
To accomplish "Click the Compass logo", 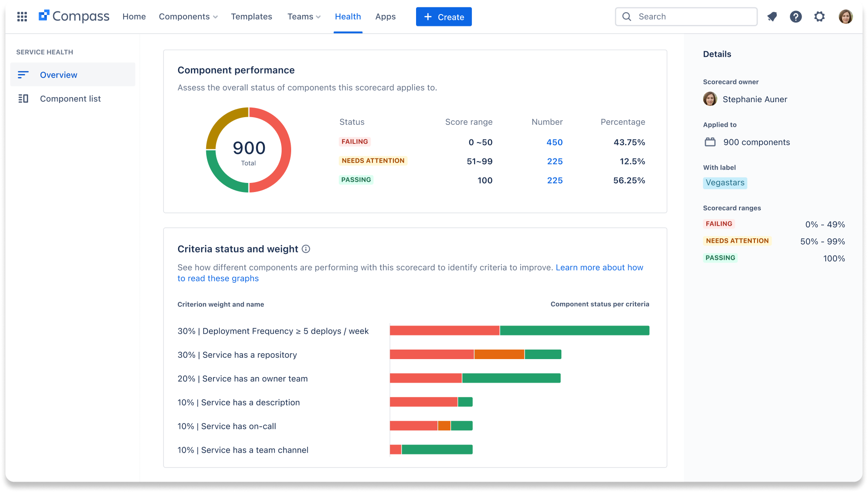I will (74, 15).
